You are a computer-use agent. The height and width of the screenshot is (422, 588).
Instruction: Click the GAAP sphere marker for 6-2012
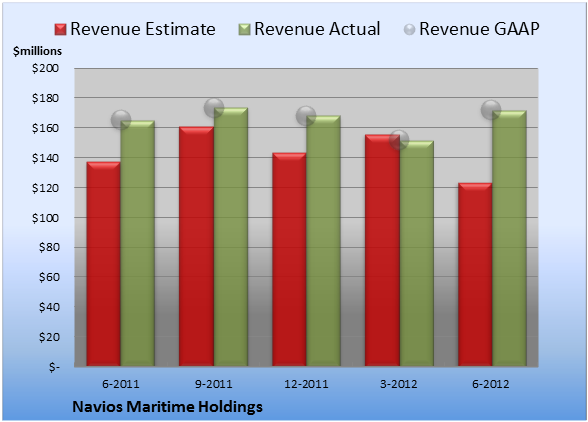[491, 110]
